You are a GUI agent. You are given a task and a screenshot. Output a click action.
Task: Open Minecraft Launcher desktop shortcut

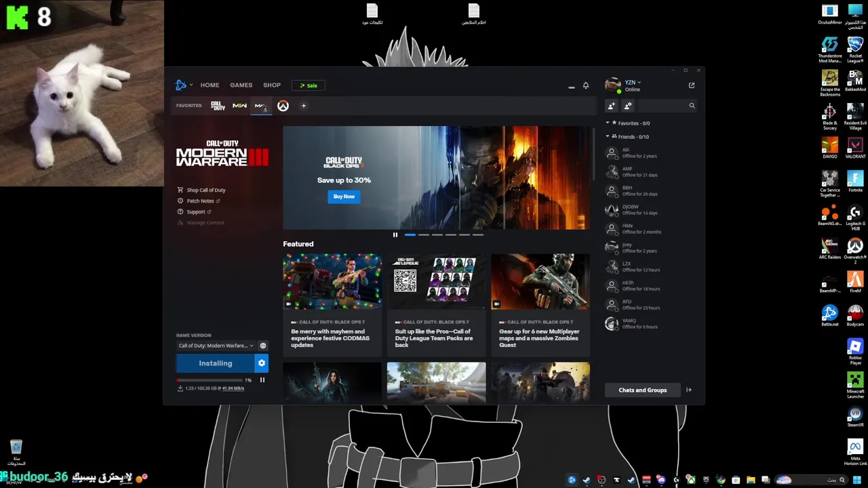(855, 384)
